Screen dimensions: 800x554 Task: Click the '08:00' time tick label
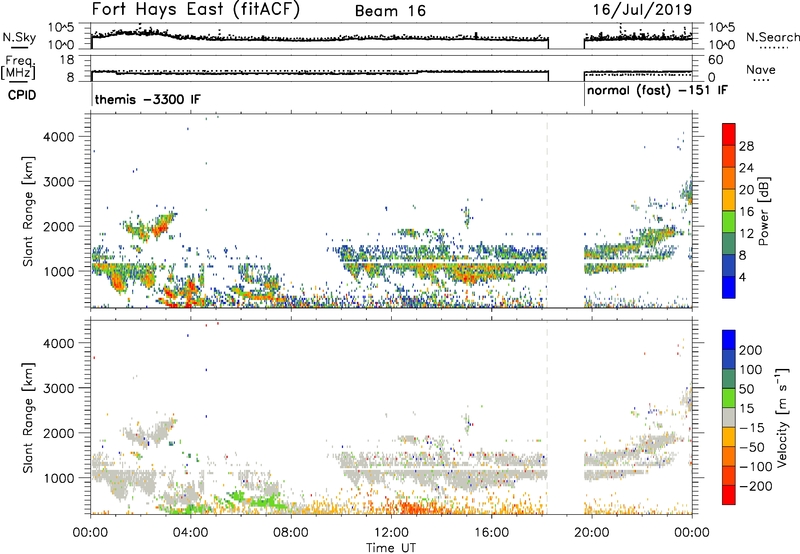(x=291, y=533)
